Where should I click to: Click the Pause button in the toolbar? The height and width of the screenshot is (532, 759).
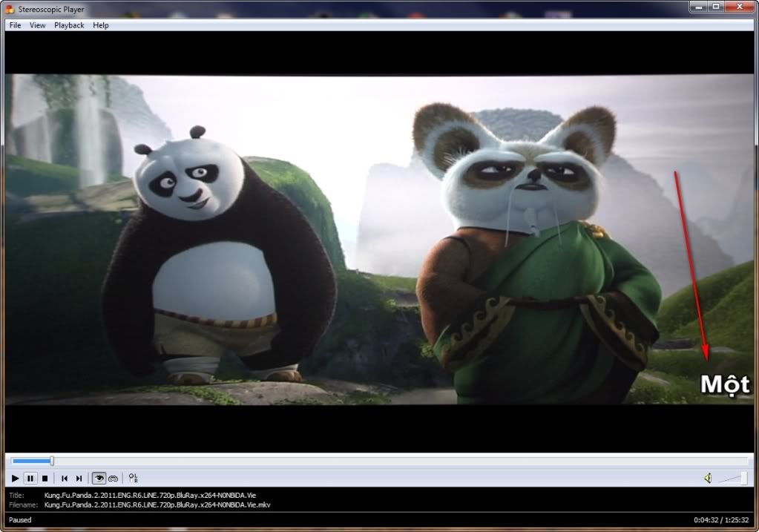tap(30, 479)
